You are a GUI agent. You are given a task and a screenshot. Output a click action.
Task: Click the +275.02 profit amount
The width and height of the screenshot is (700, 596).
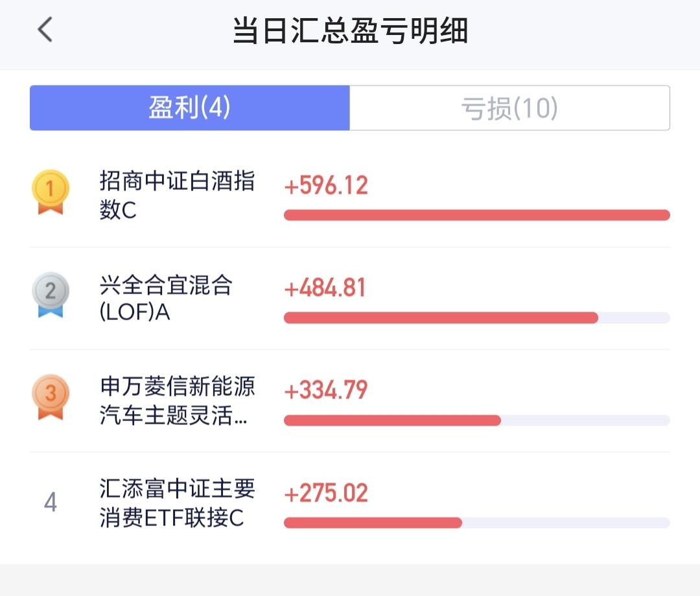click(x=326, y=493)
